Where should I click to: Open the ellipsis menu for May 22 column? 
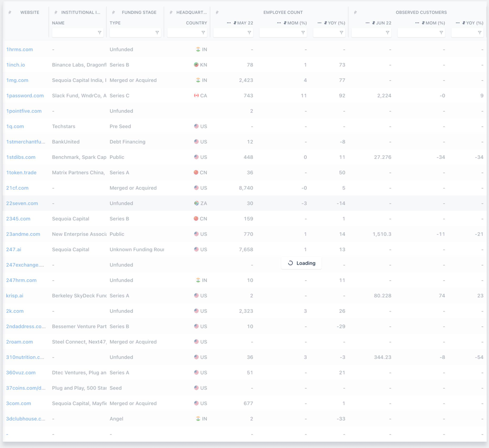pos(229,23)
